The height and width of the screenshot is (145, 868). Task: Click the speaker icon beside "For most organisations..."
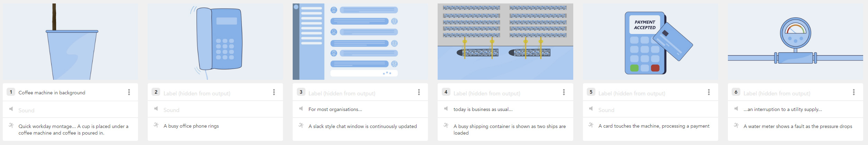pyautogui.click(x=301, y=109)
